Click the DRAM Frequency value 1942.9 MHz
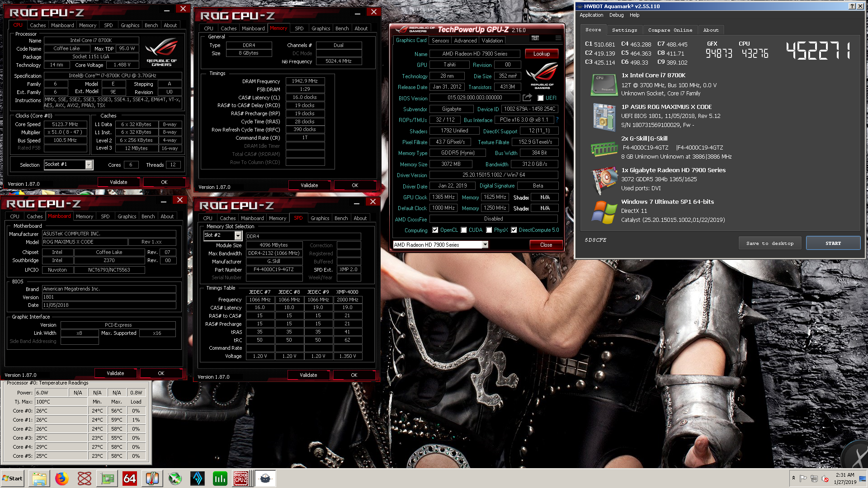 [x=305, y=81]
